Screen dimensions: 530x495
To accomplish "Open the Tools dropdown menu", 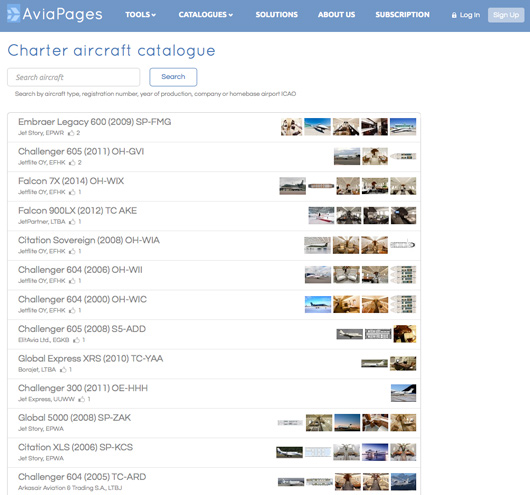I will click(x=140, y=15).
